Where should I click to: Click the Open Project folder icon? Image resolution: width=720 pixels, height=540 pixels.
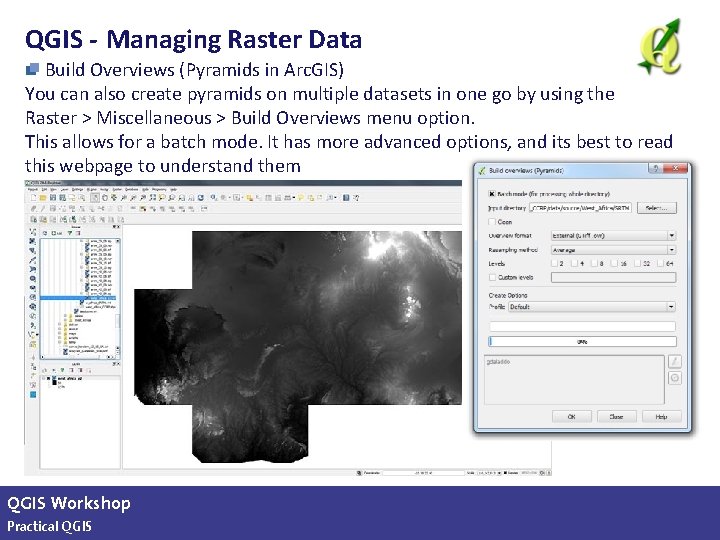click(43, 198)
